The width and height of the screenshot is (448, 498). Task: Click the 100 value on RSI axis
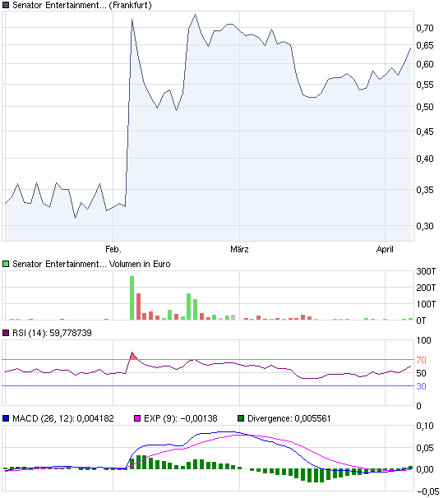tap(424, 340)
